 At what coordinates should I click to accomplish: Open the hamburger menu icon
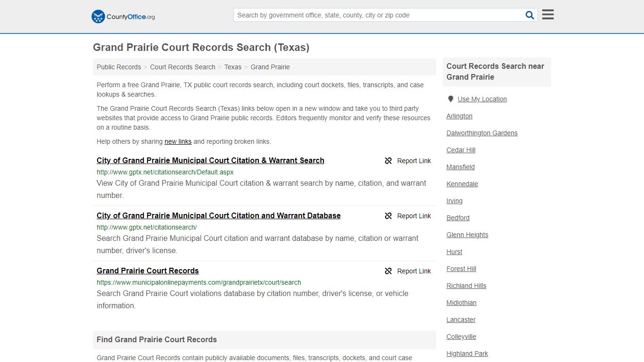tap(548, 15)
